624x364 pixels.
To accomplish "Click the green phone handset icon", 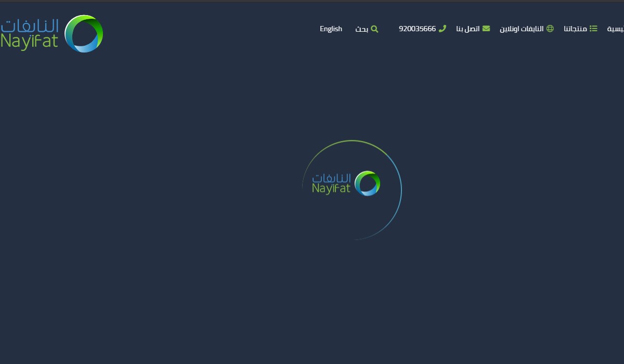I will [x=443, y=29].
